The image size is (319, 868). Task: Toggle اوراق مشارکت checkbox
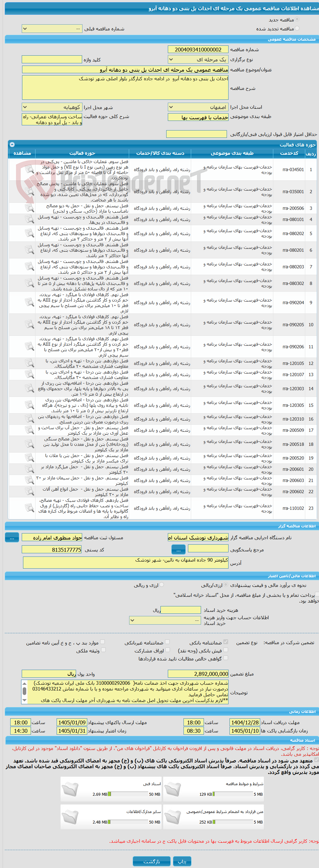167,650
